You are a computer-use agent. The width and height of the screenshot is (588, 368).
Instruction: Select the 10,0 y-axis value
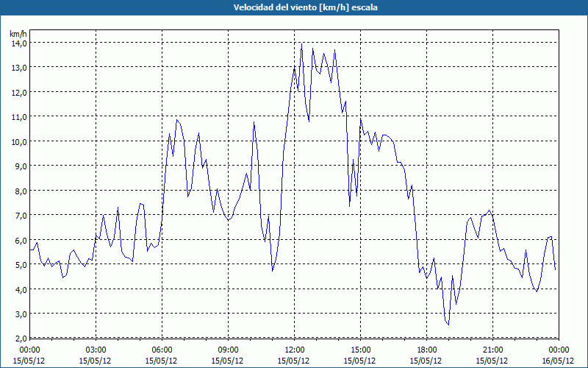[x=19, y=141]
